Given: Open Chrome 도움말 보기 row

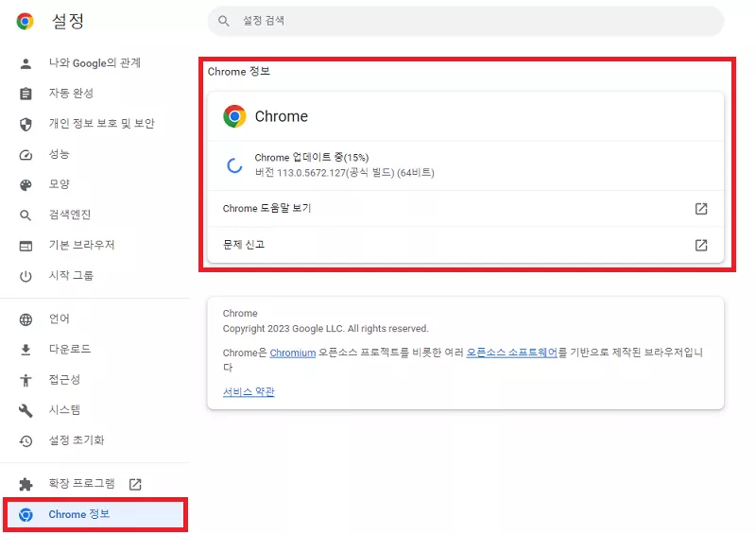Looking at the screenshot, I should [x=465, y=209].
